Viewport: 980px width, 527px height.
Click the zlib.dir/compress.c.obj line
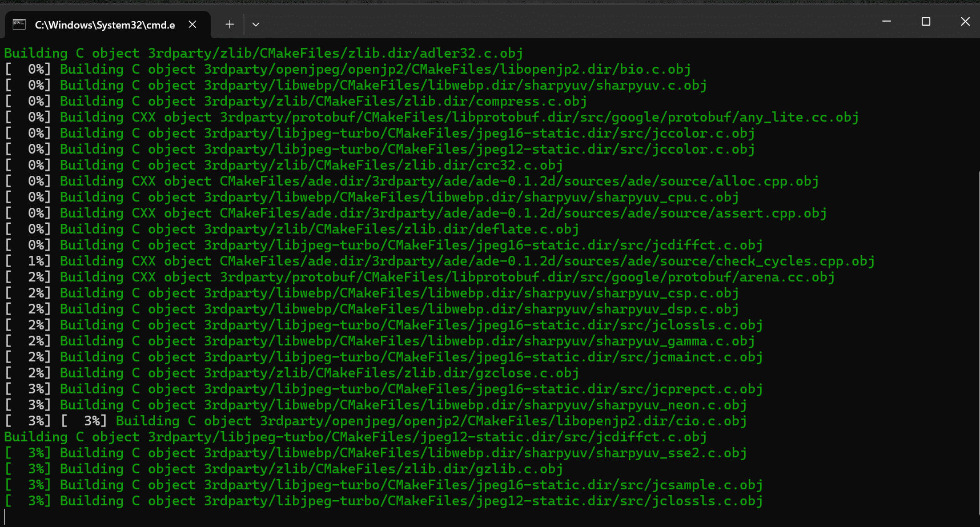296,101
